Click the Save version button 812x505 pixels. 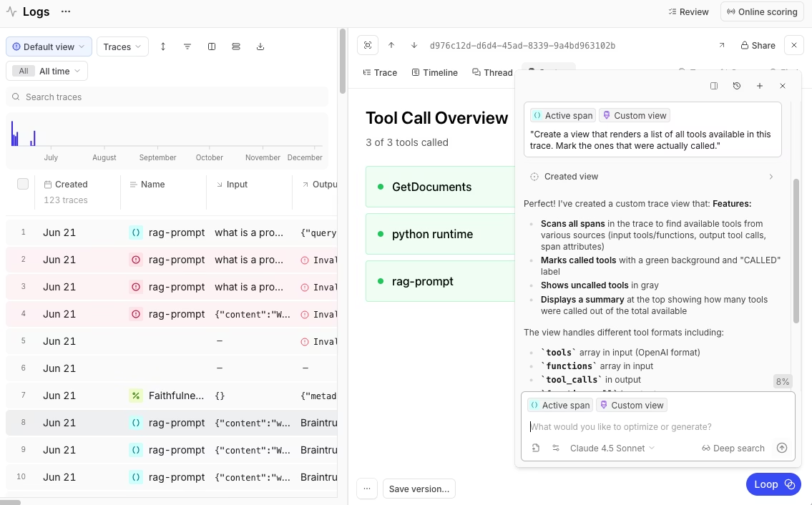tap(419, 489)
